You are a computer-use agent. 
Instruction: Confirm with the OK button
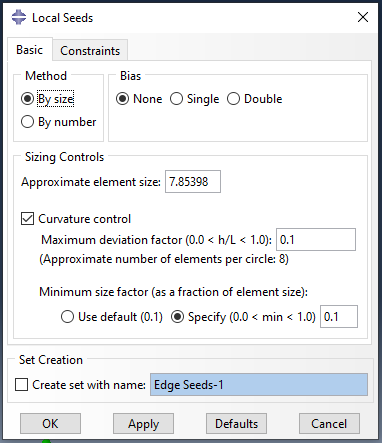coord(50,424)
